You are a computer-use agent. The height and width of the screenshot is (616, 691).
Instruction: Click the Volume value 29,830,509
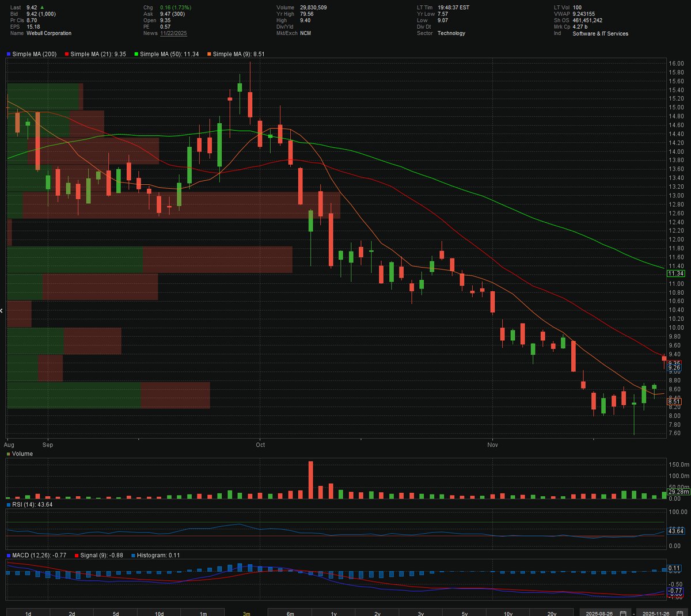(314, 7)
